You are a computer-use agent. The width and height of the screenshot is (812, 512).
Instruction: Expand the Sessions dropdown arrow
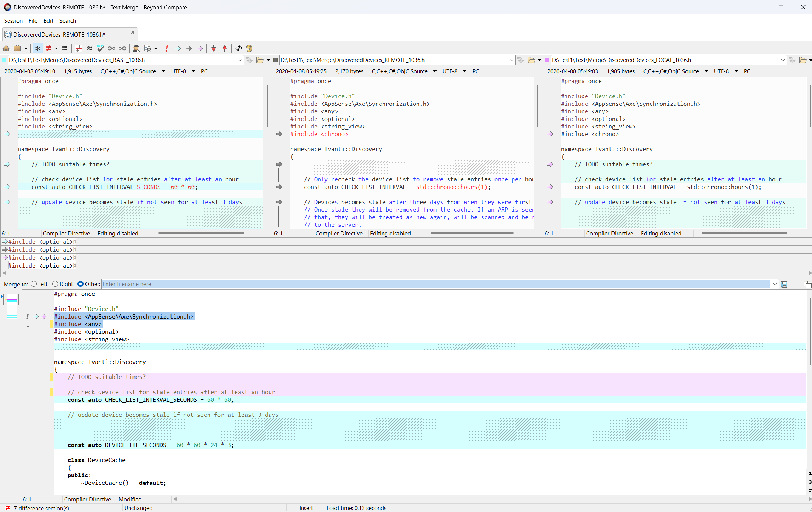tap(26, 48)
